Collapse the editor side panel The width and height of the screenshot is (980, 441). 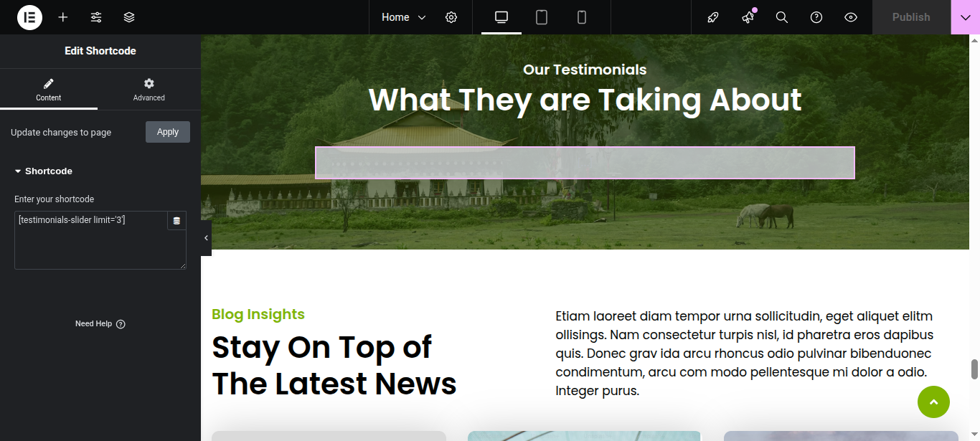coord(207,238)
